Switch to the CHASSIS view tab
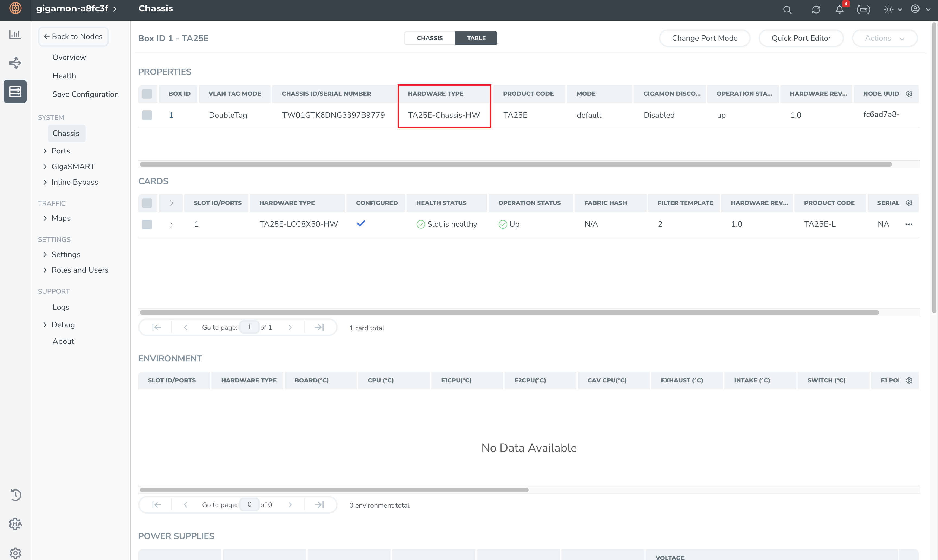Screen dimensions: 938x560 [430, 38]
